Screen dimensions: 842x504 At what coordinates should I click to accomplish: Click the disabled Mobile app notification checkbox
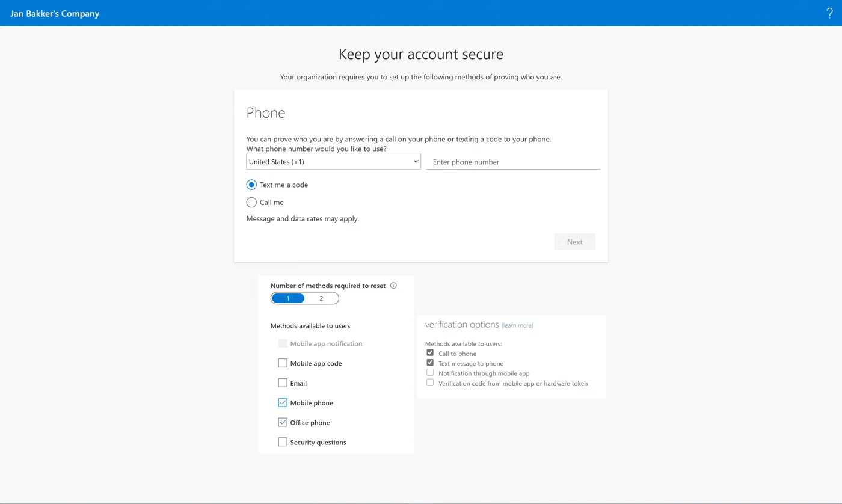pyautogui.click(x=283, y=343)
